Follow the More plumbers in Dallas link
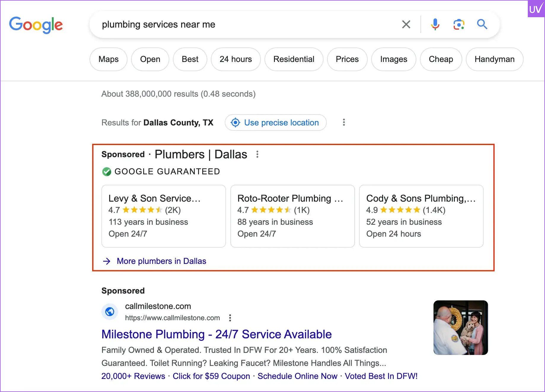 pos(161,261)
